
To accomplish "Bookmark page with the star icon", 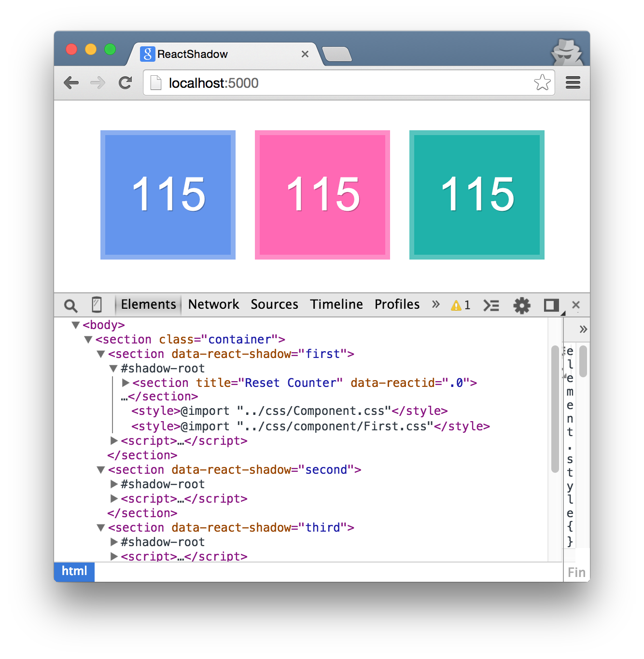I will pos(542,82).
